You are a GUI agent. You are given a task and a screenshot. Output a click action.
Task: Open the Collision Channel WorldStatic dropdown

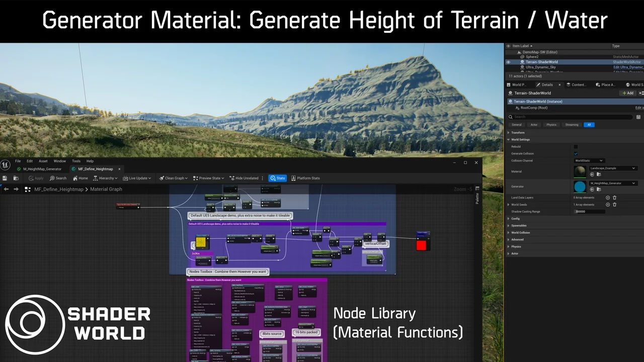point(590,160)
